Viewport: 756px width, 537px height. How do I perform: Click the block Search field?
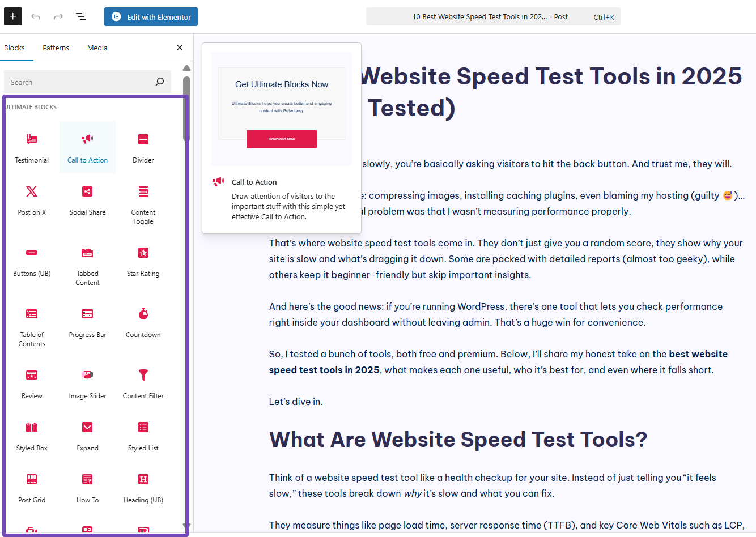pos(79,82)
